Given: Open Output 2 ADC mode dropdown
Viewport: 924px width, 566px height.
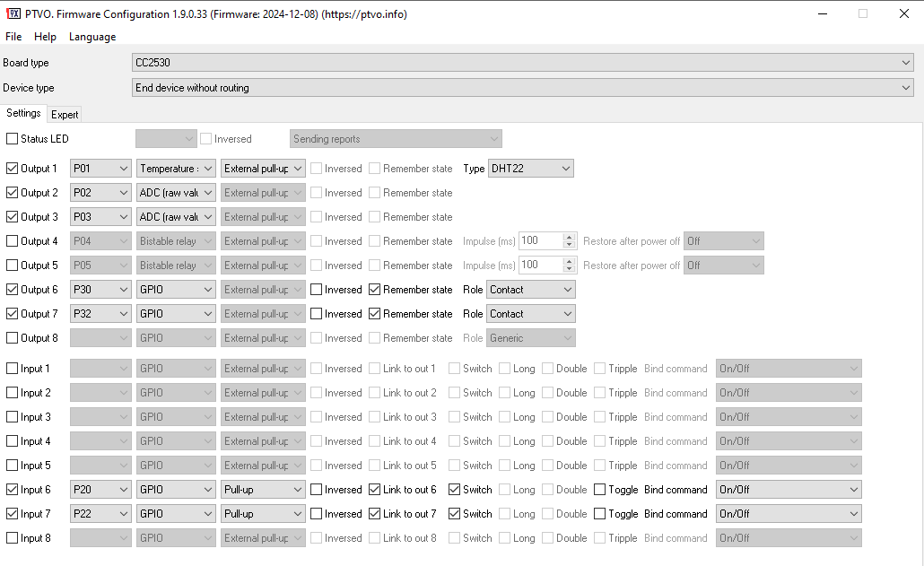Looking at the screenshot, I should 176,193.
